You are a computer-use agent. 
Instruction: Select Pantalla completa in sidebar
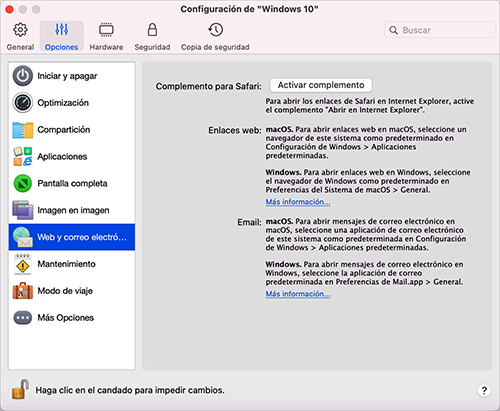[72, 183]
